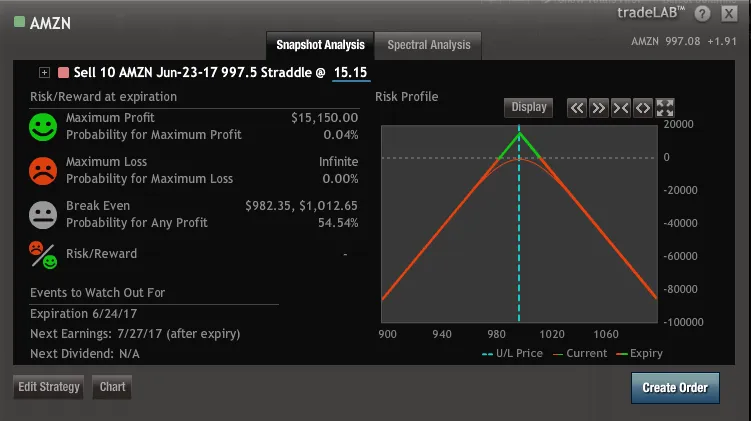751x421 pixels.
Task: Widen the chart range with outward arrows icon
Action: [x=643, y=108]
